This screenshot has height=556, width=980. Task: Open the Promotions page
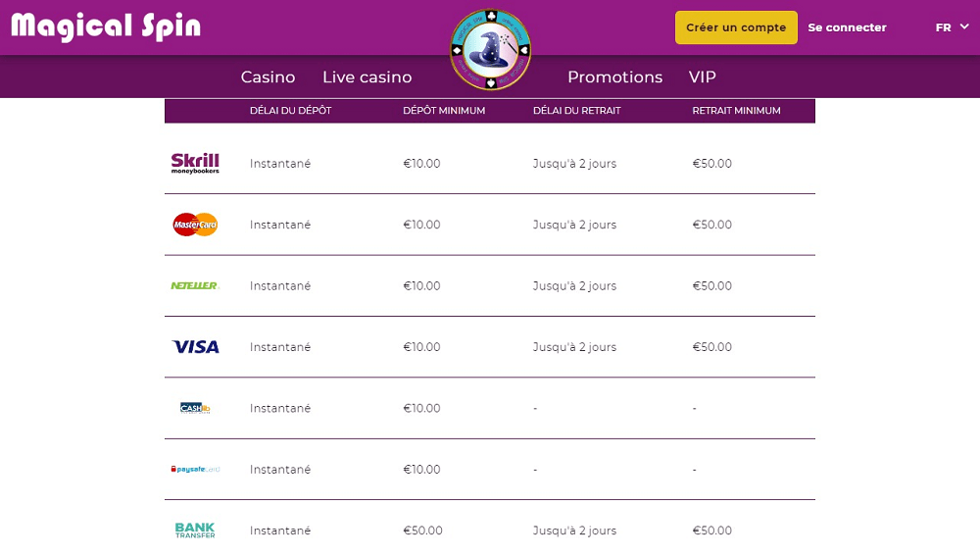[x=615, y=76]
